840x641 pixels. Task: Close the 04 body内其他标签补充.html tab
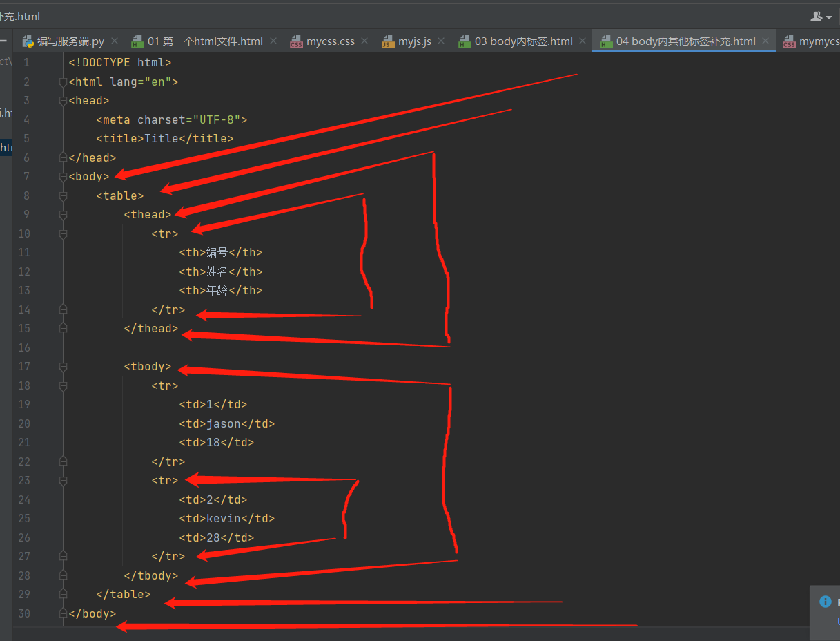[766, 41]
